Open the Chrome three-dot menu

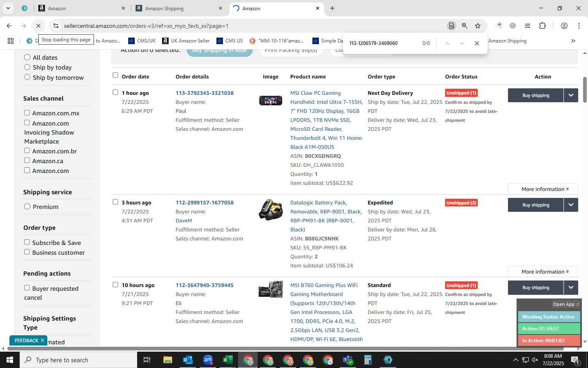tap(579, 26)
